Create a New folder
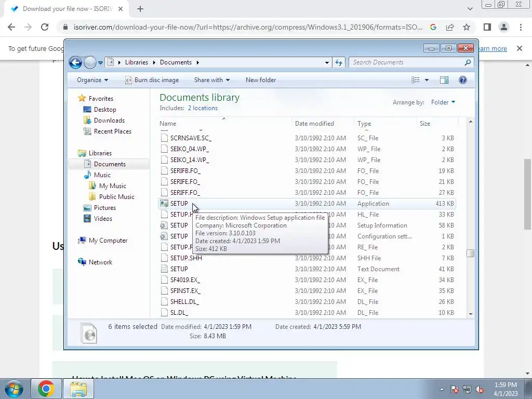Image resolution: width=532 pixels, height=399 pixels. pyautogui.click(x=261, y=80)
